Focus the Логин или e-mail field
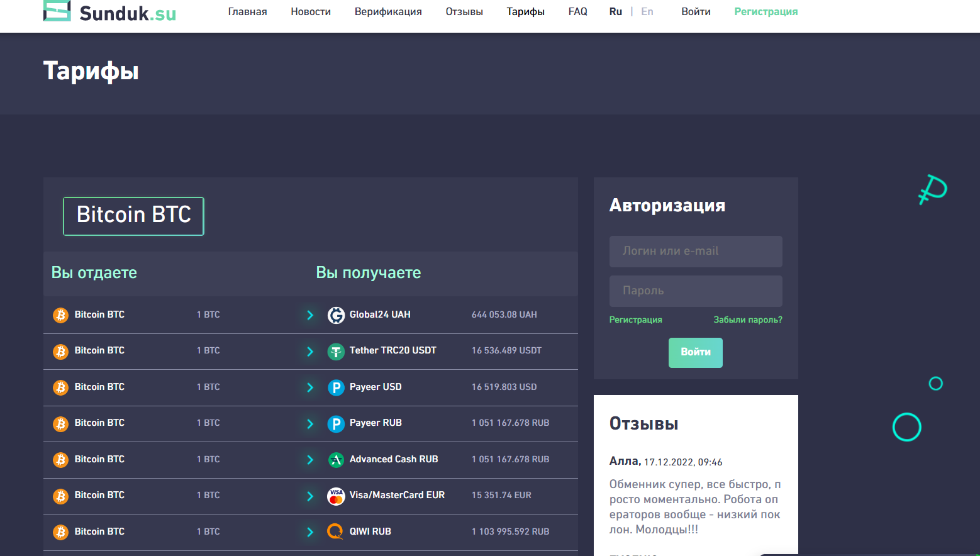 (x=696, y=251)
